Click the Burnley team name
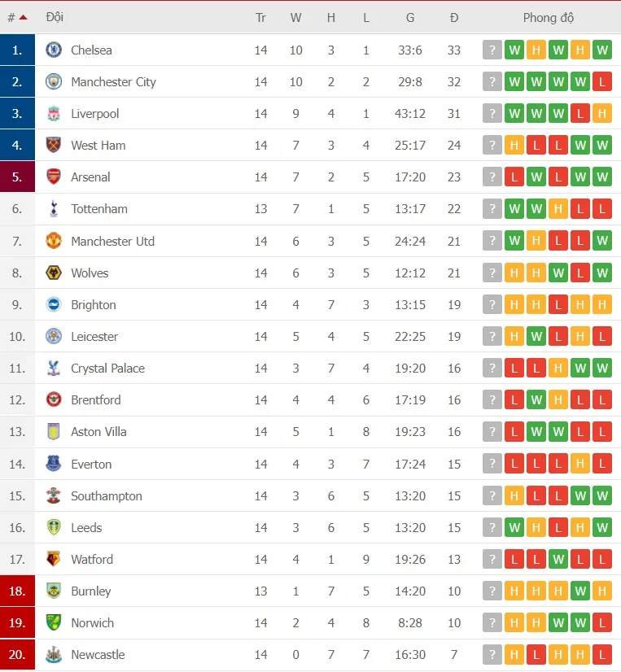Viewport: 621px width, 672px height. point(90,591)
